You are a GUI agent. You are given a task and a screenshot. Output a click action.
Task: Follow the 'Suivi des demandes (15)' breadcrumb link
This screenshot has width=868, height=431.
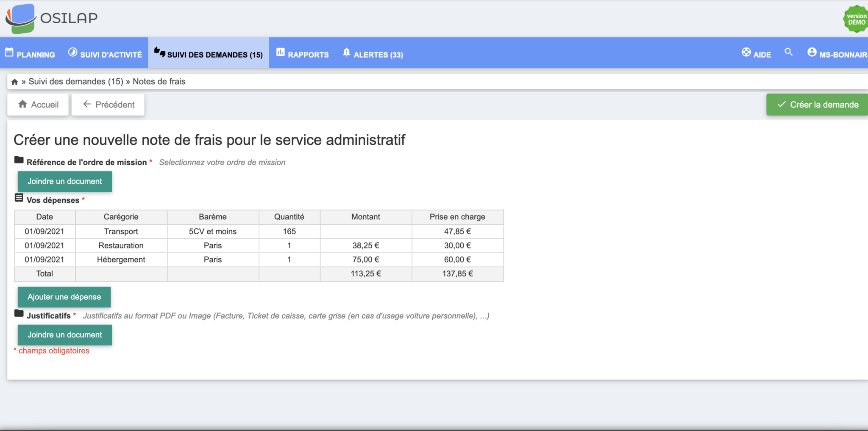pos(76,81)
